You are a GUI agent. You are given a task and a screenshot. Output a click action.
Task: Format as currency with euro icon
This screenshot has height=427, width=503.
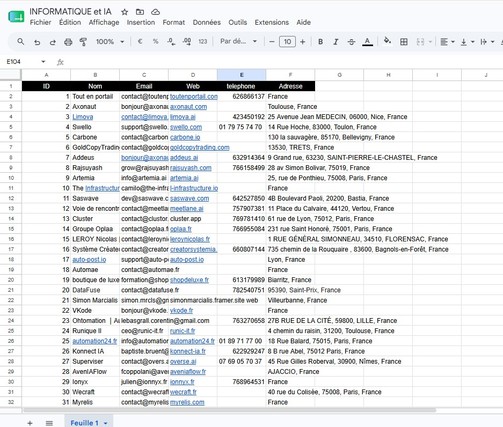[x=140, y=42]
